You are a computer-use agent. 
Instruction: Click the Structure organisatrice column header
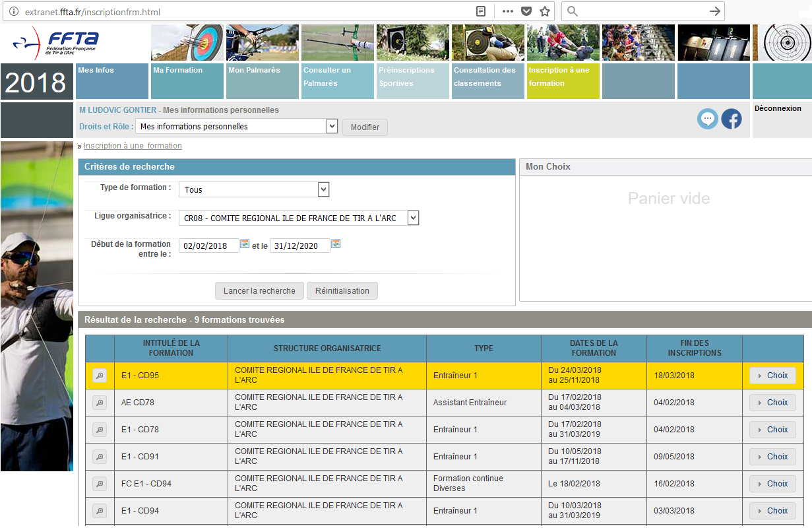pos(327,348)
